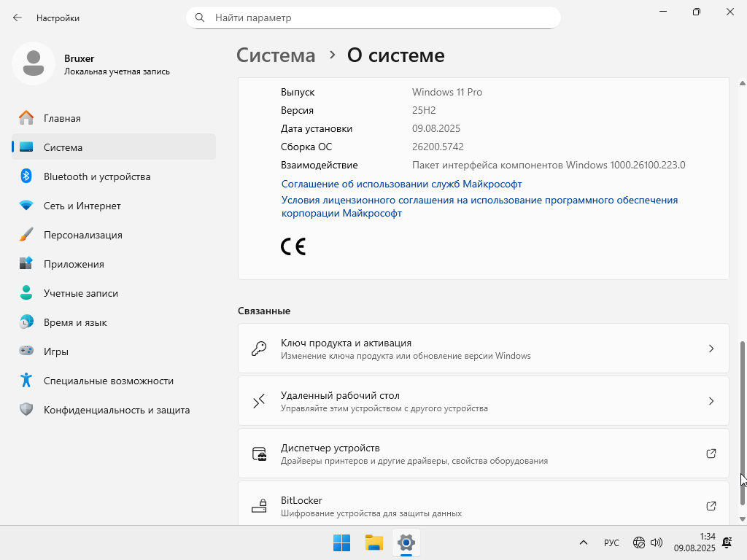The width and height of the screenshot is (747, 560).
Task: Click the Settings gear taskbar icon
Action: [406, 542]
